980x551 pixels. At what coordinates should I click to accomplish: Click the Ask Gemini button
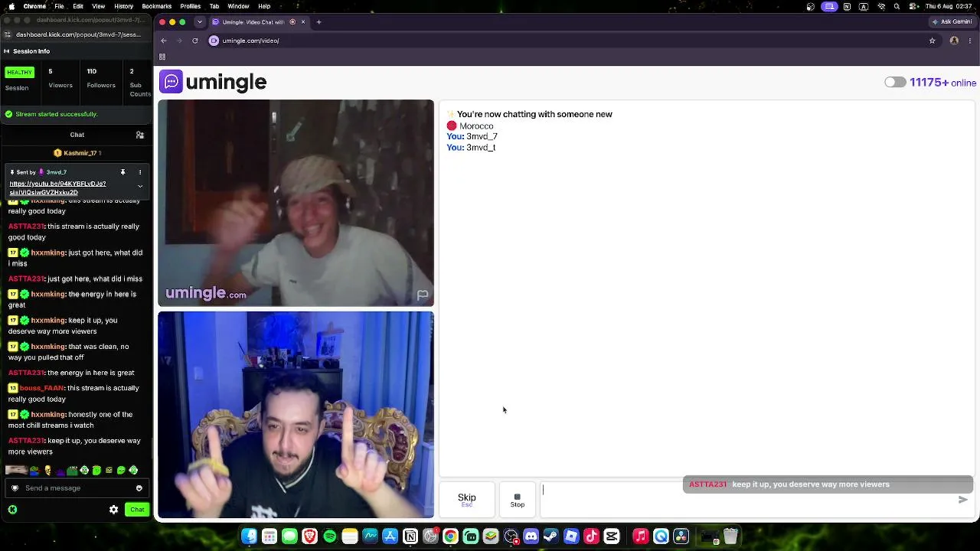point(952,22)
